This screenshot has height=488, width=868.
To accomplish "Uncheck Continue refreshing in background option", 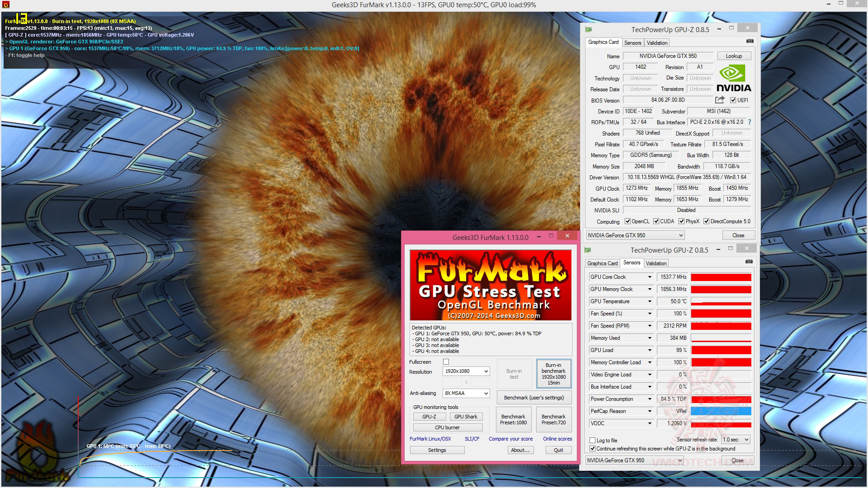I will pyautogui.click(x=592, y=449).
